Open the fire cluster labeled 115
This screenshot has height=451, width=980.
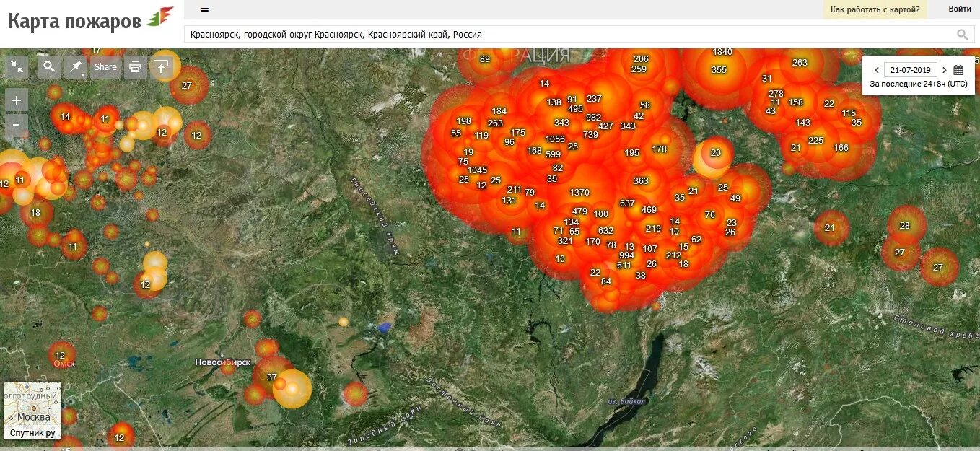[x=849, y=113]
